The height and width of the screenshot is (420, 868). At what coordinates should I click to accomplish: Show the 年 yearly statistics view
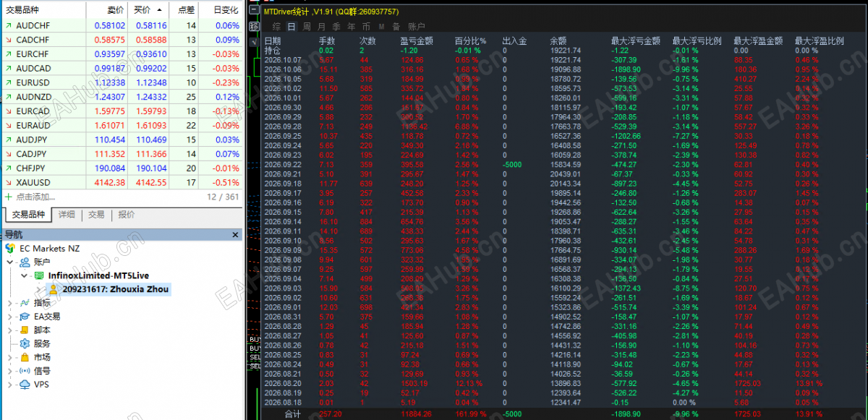(352, 27)
